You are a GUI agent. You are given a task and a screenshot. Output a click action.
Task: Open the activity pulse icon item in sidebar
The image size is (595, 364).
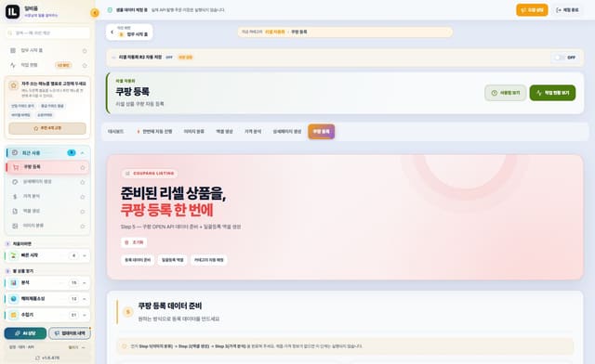pos(13,65)
